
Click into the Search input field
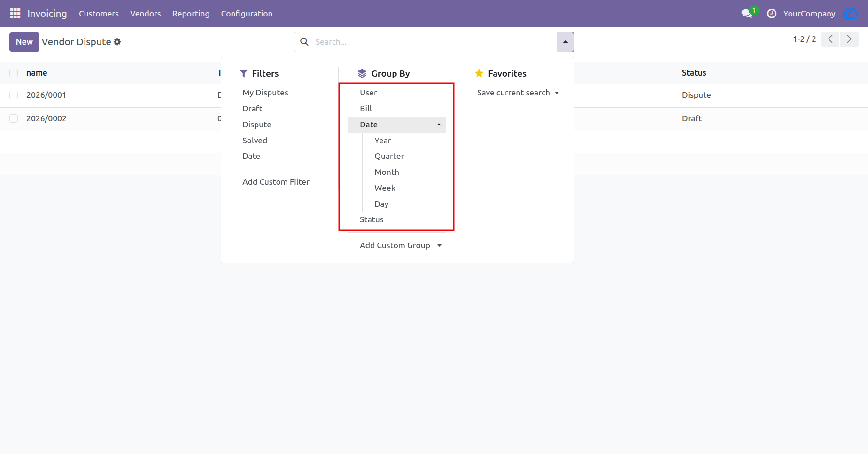[432, 42]
